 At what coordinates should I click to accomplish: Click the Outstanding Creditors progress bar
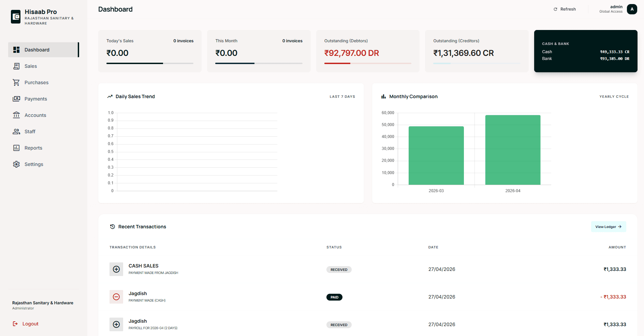(477, 63)
